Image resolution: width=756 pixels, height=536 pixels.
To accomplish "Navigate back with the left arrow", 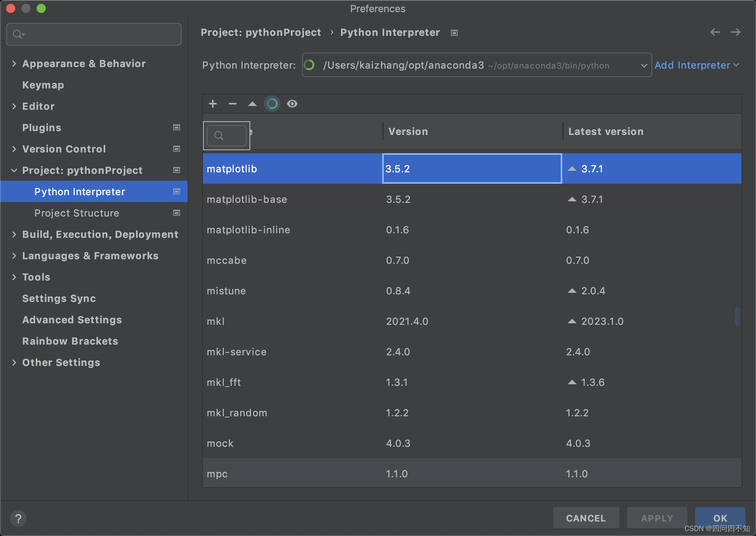I will [715, 32].
